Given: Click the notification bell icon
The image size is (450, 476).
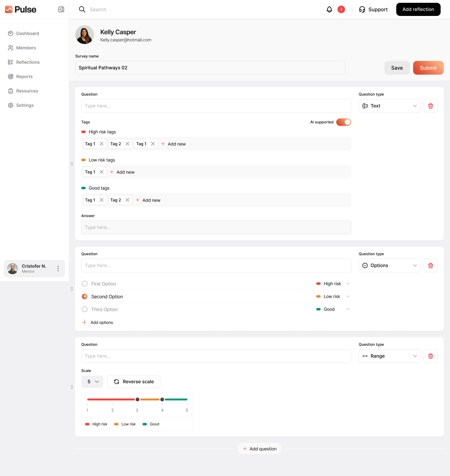Looking at the screenshot, I should [x=329, y=9].
